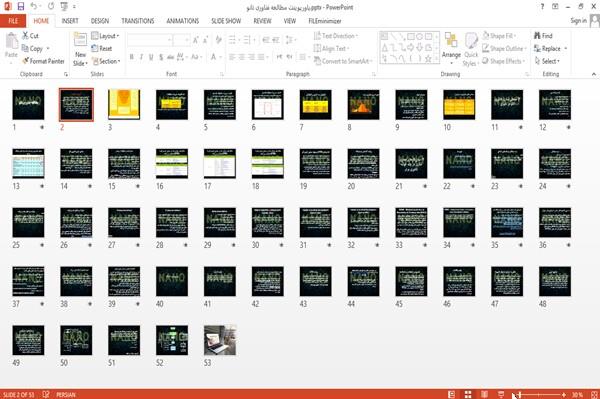
Task: Click Slide Sorter view icon in status bar
Action: pyautogui.click(x=468, y=394)
